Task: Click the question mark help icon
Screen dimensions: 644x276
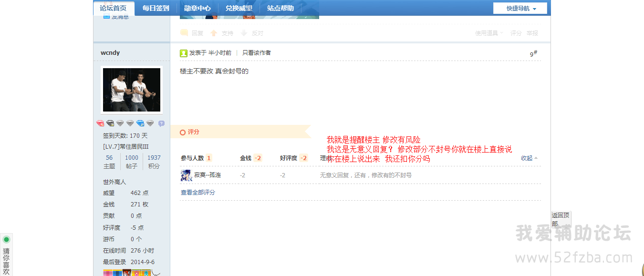Action: tap(162, 123)
